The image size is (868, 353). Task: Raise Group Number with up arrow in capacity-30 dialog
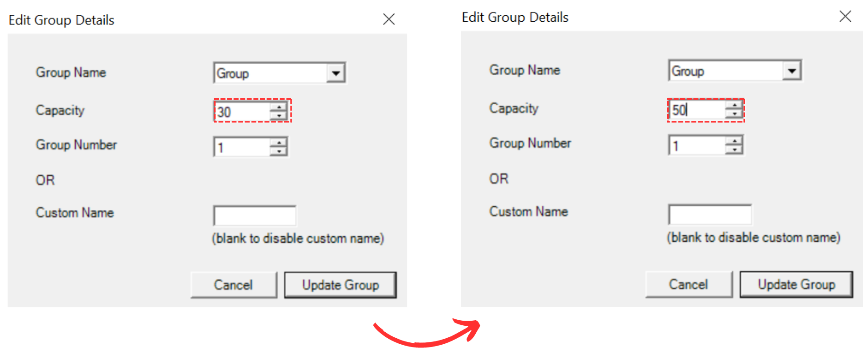pyautogui.click(x=279, y=143)
